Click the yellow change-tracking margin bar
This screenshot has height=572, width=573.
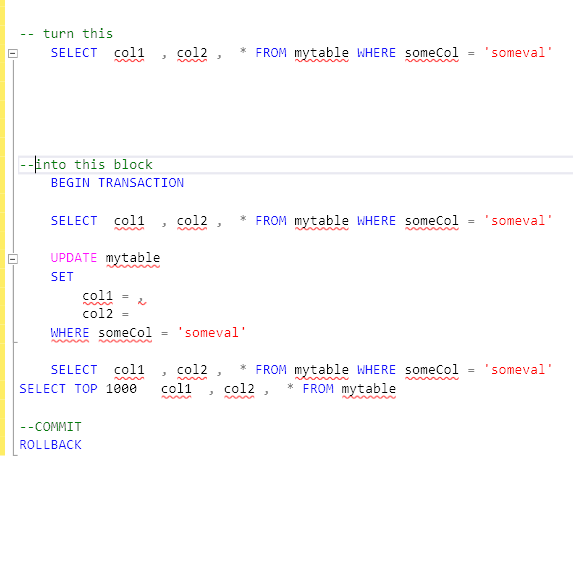[x=3, y=228]
